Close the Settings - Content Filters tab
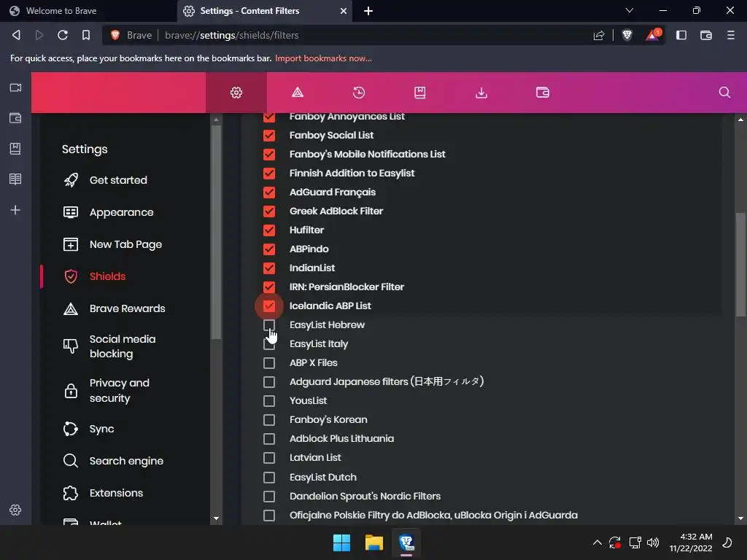 [x=344, y=11]
